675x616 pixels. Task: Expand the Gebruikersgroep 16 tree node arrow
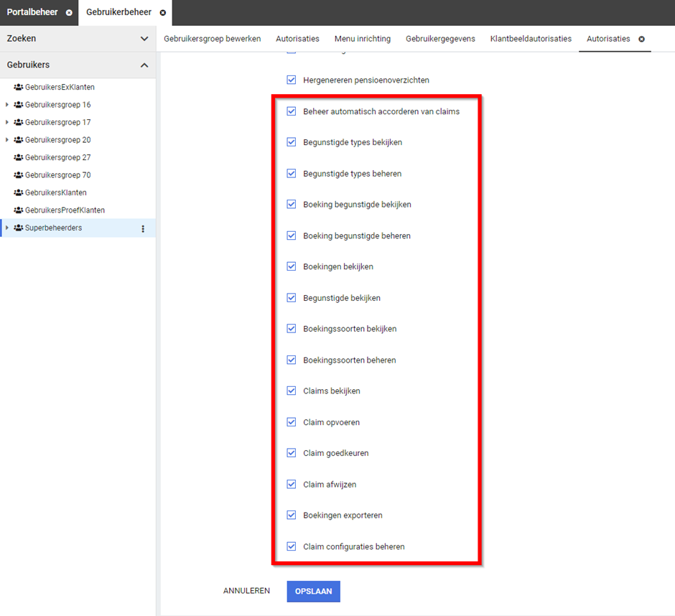tap(7, 105)
